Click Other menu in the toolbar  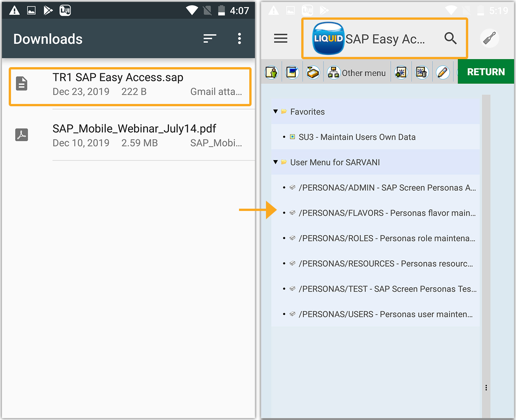point(357,72)
